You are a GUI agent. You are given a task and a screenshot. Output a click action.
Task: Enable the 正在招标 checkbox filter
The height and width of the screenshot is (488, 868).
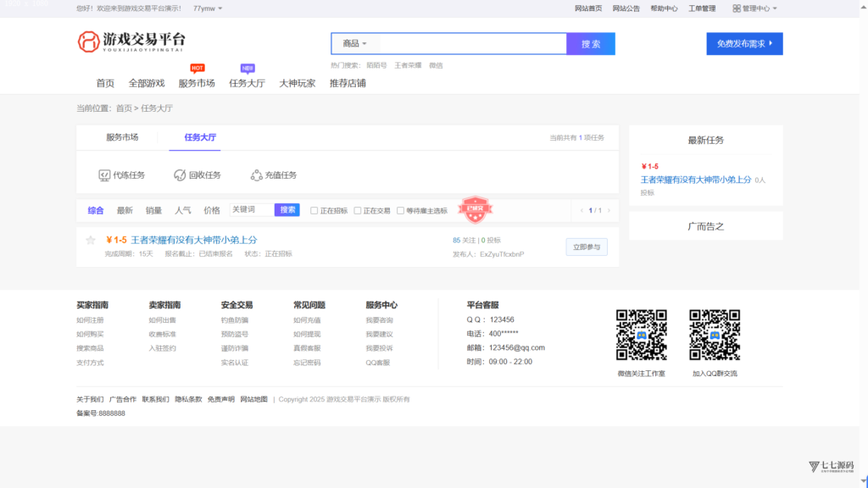pyautogui.click(x=314, y=210)
